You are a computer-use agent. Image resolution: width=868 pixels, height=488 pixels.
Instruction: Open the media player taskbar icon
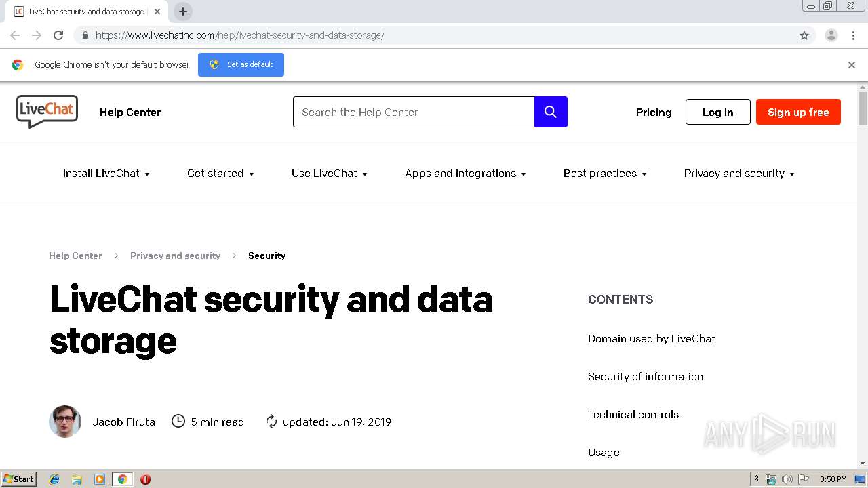point(100,479)
